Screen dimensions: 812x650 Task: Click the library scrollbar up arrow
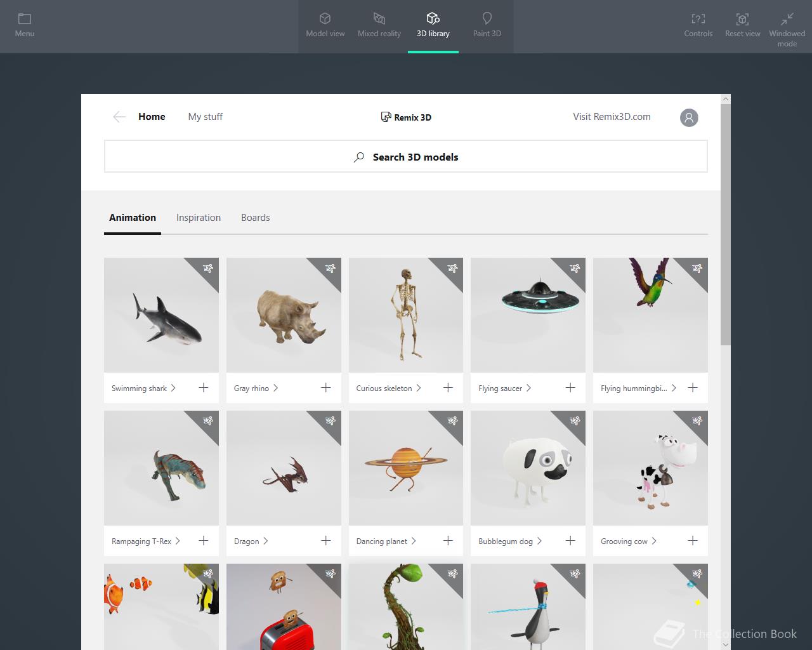(726, 99)
